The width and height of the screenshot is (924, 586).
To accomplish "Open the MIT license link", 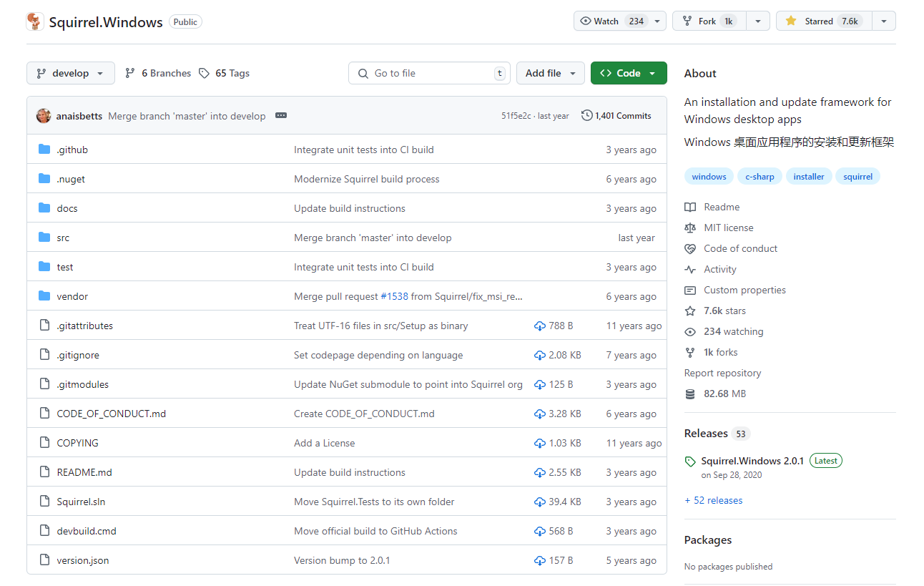I will [x=728, y=228].
